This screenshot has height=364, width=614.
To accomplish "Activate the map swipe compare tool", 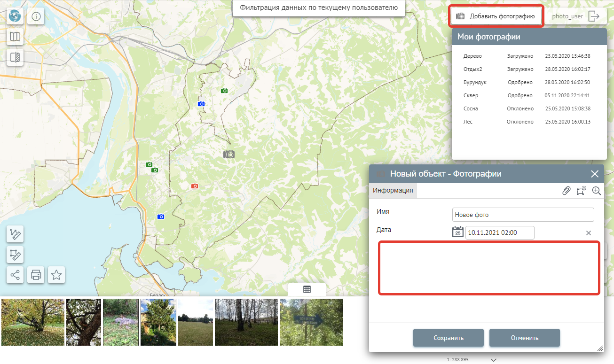I will click(x=15, y=57).
